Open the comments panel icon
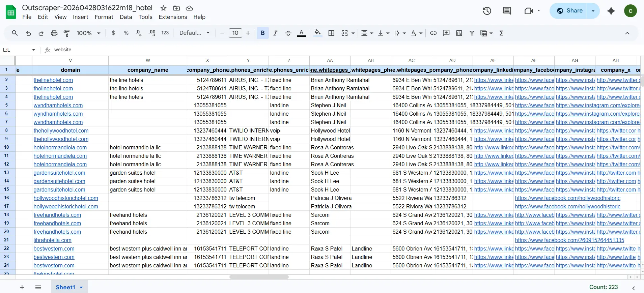The height and width of the screenshot is (293, 644). pyautogui.click(x=507, y=11)
